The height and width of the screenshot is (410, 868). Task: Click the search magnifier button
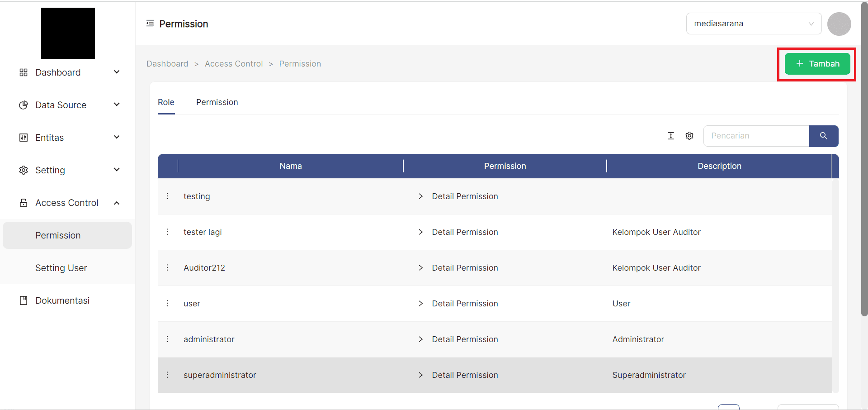tap(823, 136)
